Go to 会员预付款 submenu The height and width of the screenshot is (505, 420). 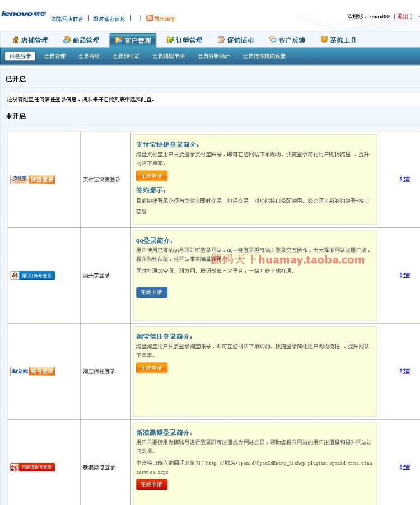point(126,56)
